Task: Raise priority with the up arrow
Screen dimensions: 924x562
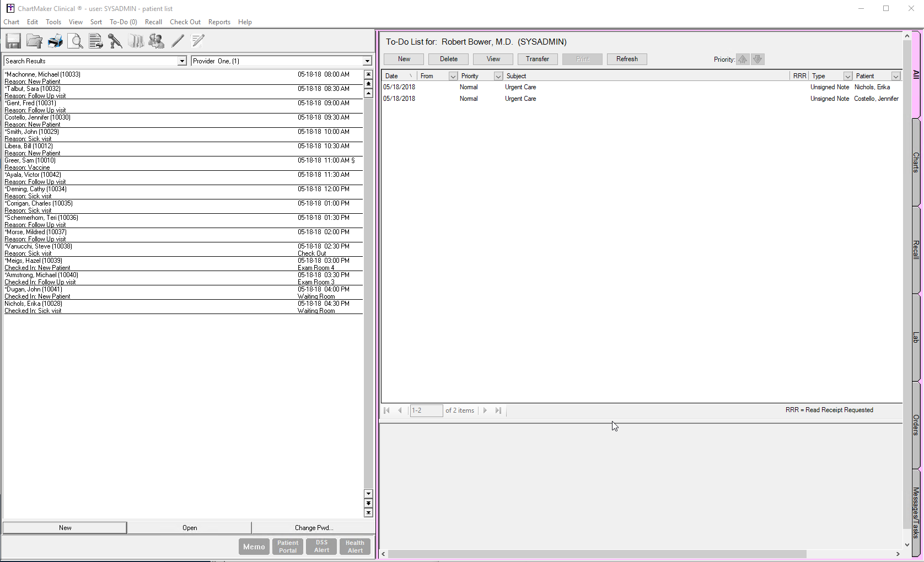Action: click(x=743, y=60)
